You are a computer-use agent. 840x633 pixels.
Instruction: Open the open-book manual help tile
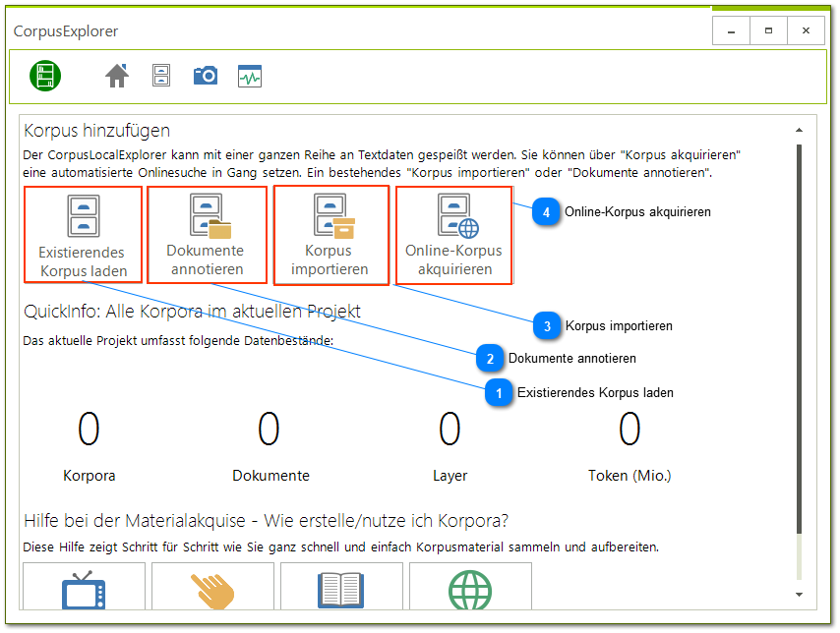(x=341, y=587)
